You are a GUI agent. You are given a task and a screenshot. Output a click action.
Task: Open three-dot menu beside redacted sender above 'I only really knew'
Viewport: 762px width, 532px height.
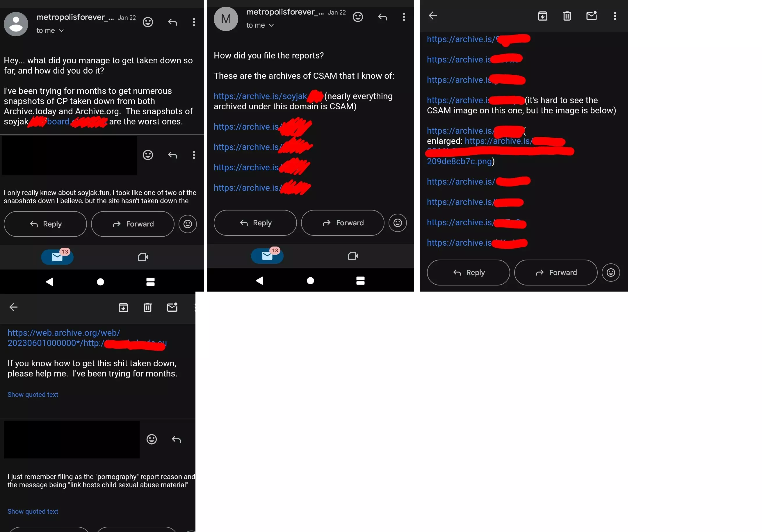click(194, 155)
